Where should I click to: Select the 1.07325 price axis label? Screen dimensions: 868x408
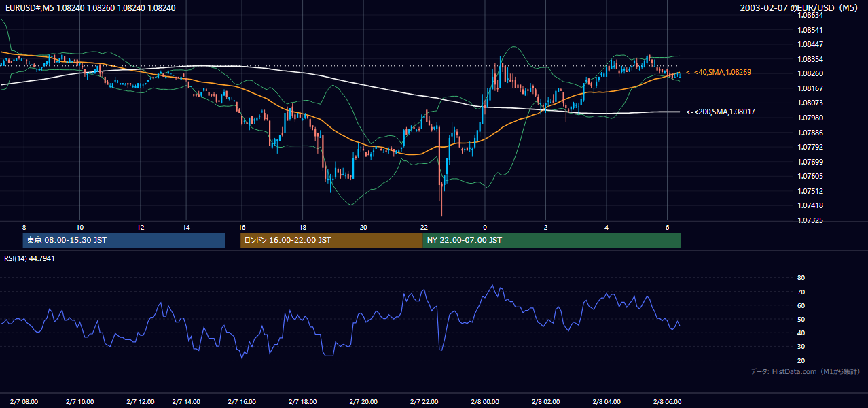tap(811, 220)
